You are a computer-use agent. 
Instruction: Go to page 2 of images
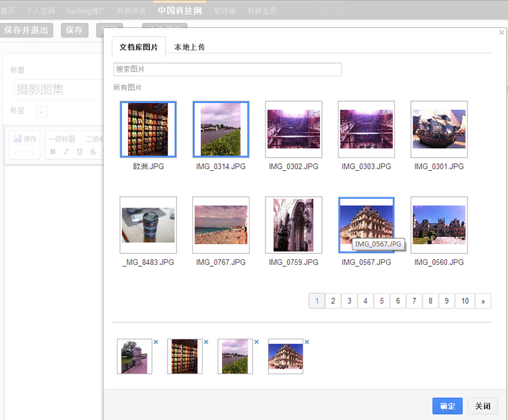point(333,301)
